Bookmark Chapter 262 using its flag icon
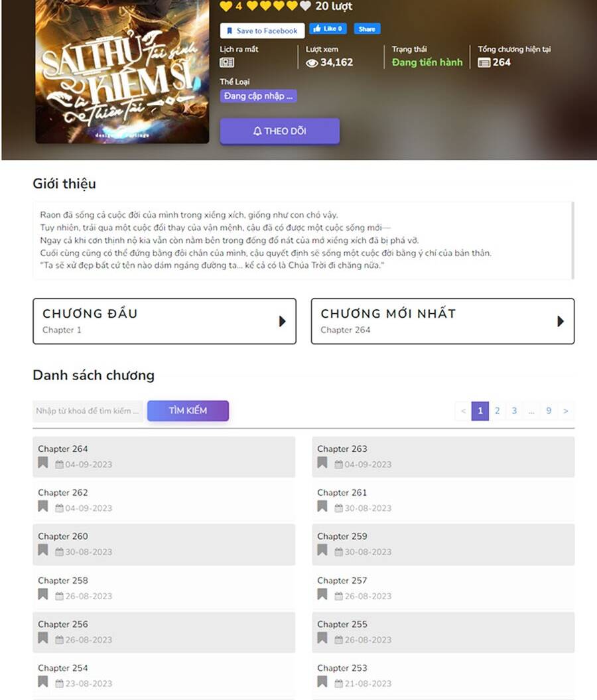The width and height of the screenshot is (597, 700). (43, 507)
